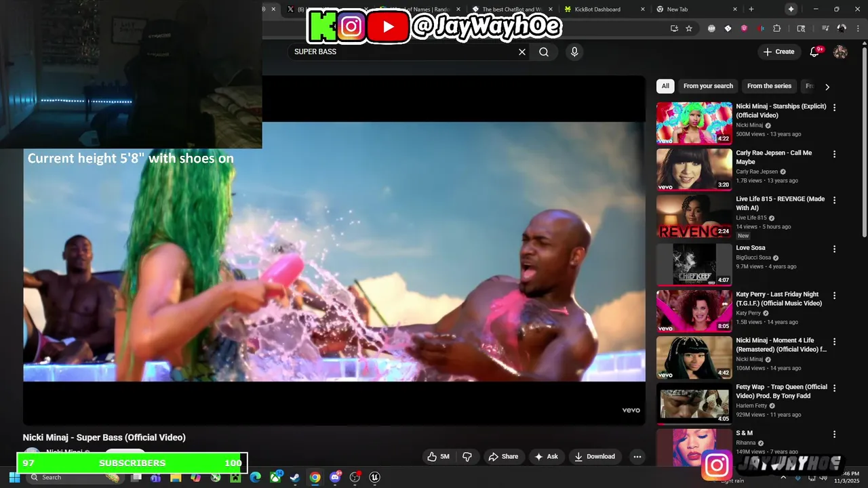
Task: Switch to the KickBot Dashboard tab
Action: (x=602, y=9)
